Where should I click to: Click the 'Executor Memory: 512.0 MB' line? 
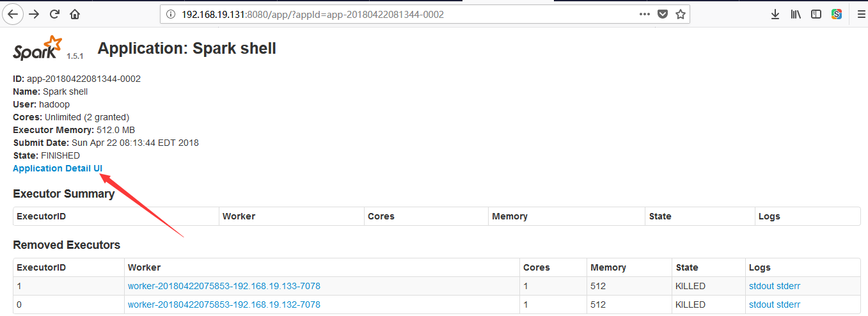[74, 130]
